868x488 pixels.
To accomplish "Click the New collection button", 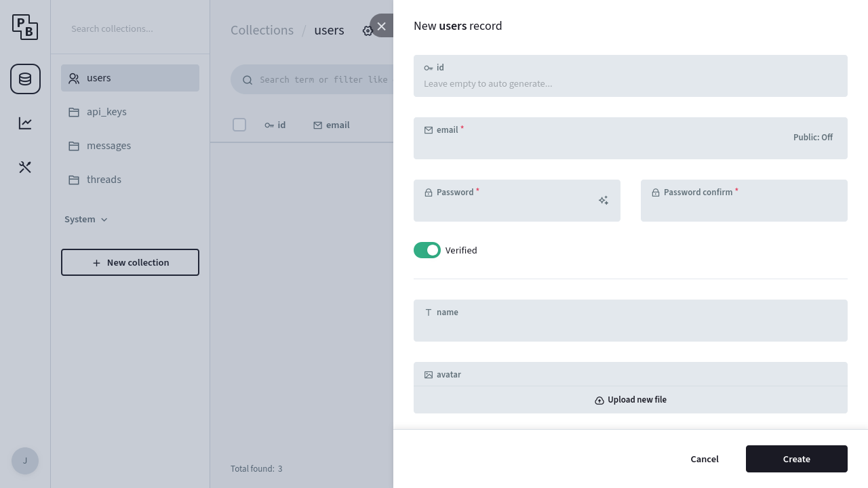I will coord(130,262).
